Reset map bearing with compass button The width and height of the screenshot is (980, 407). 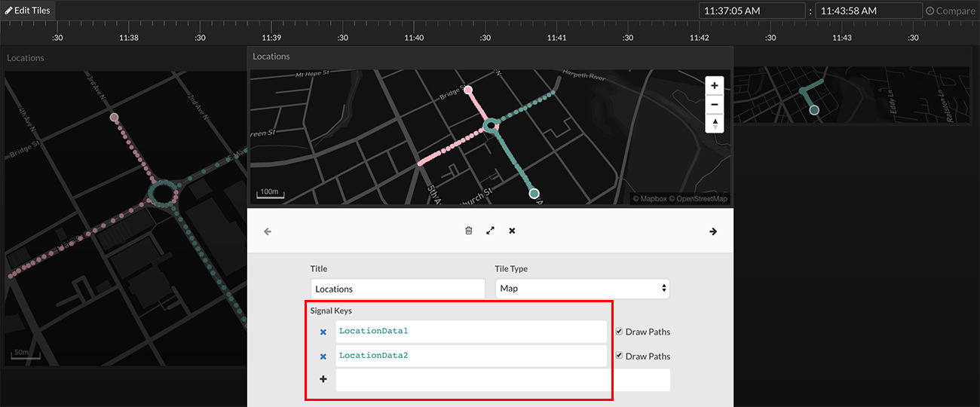point(715,123)
